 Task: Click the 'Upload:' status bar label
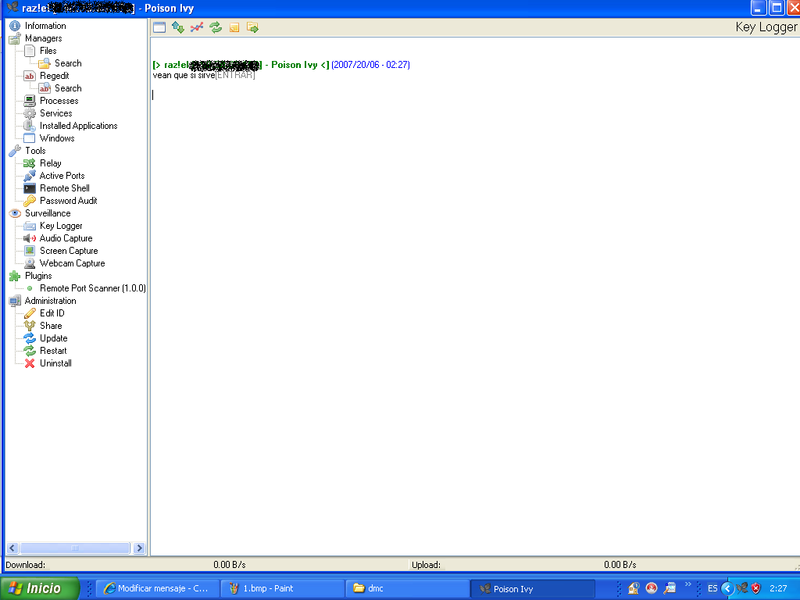coord(426,565)
